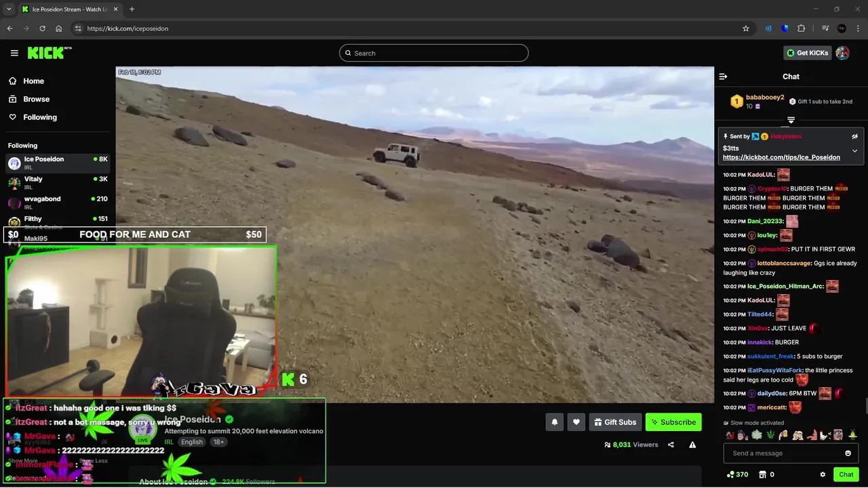The width and height of the screenshot is (868, 488).
Task: Focus the Kick search box
Action: 434,53
